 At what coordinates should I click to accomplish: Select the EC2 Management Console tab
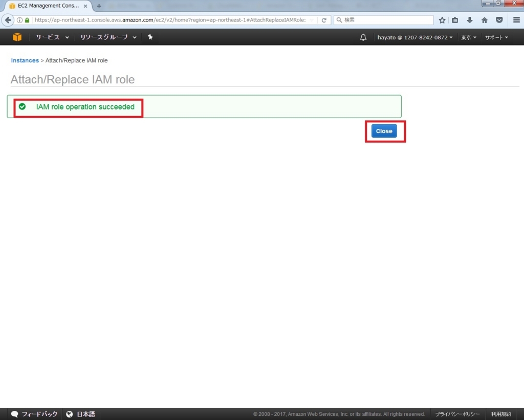pos(49,6)
